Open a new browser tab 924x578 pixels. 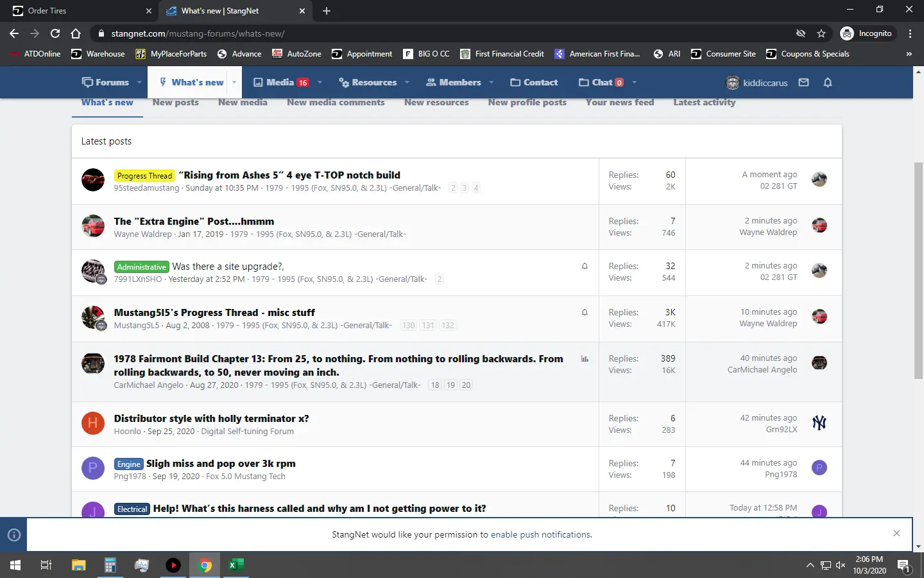(327, 11)
